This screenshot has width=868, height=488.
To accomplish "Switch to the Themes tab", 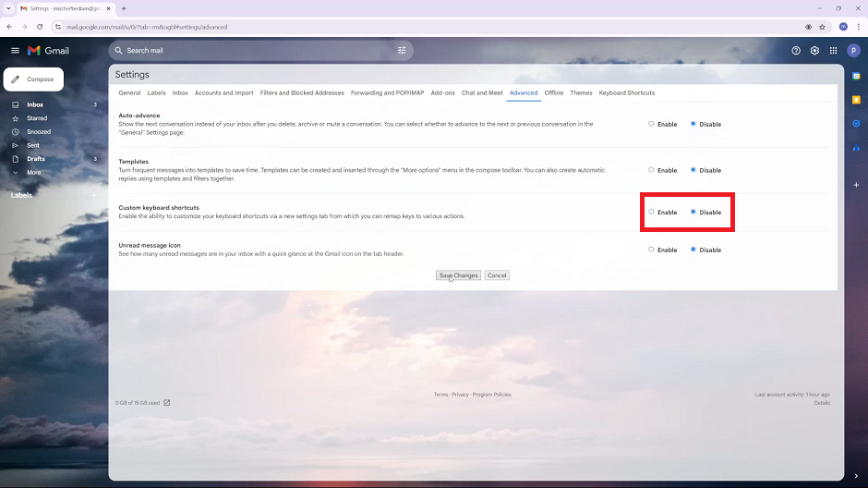I will 581,93.
